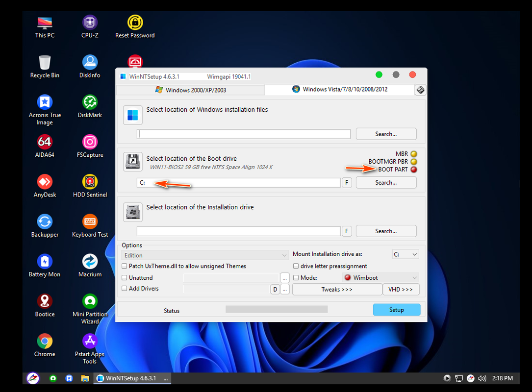
Task: Click Search for the Boot drive
Action: click(x=386, y=182)
